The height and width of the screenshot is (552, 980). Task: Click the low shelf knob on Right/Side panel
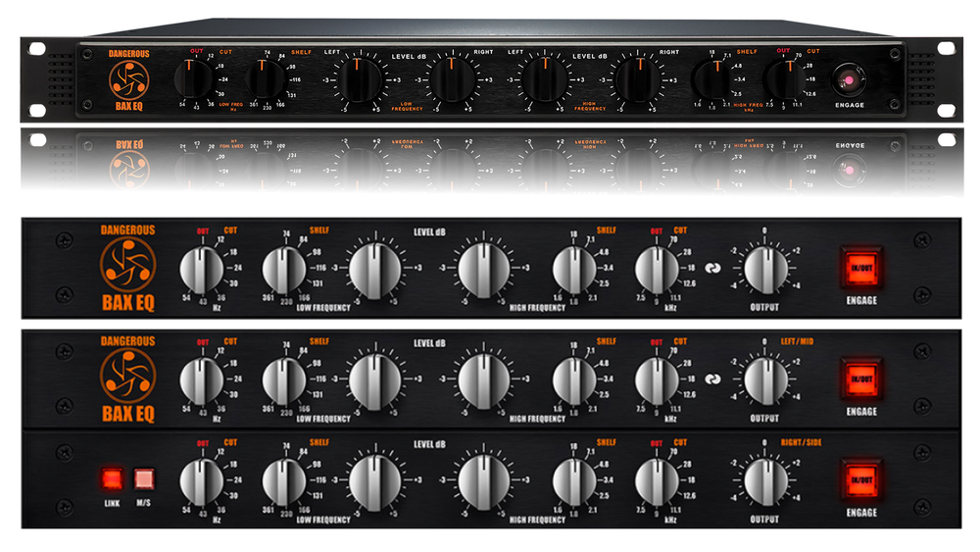coord(284,482)
